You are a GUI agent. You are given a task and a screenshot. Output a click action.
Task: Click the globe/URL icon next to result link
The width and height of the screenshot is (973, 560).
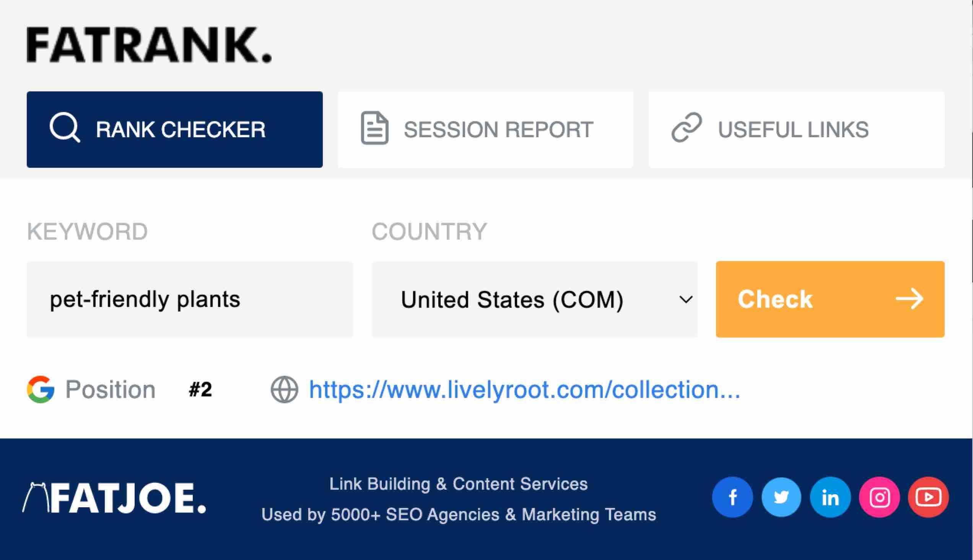point(283,390)
